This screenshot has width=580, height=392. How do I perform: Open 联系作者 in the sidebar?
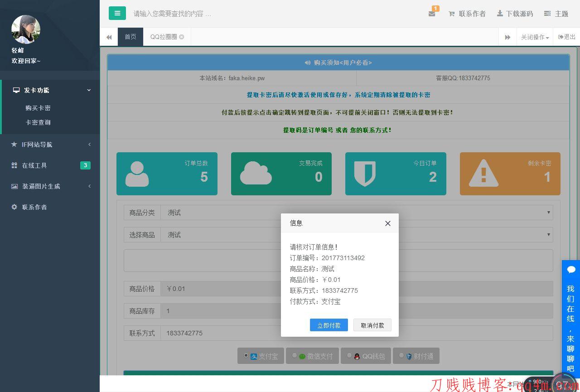[50, 207]
